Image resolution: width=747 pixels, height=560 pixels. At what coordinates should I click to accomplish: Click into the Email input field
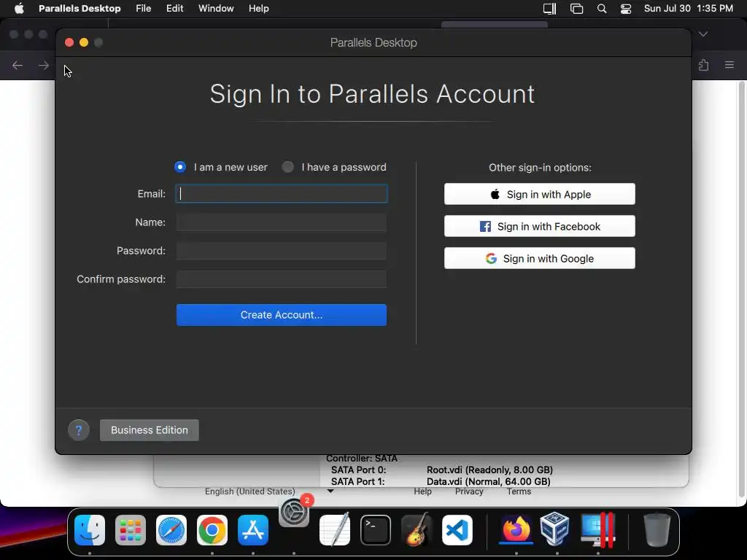coord(282,194)
